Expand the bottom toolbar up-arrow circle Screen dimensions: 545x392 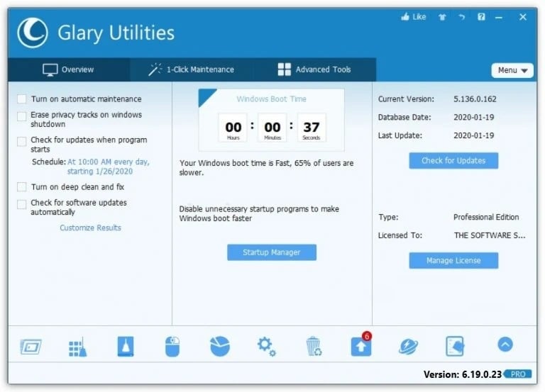click(x=505, y=345)
